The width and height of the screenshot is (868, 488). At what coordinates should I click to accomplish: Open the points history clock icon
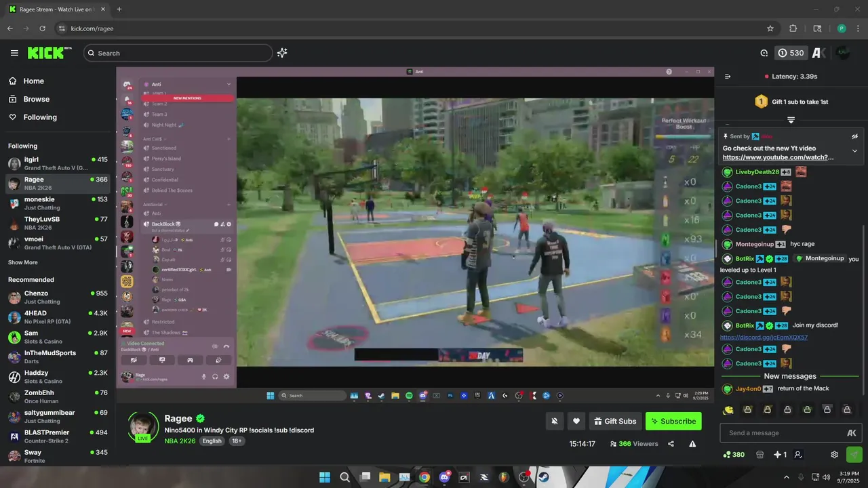coord(764,53)
